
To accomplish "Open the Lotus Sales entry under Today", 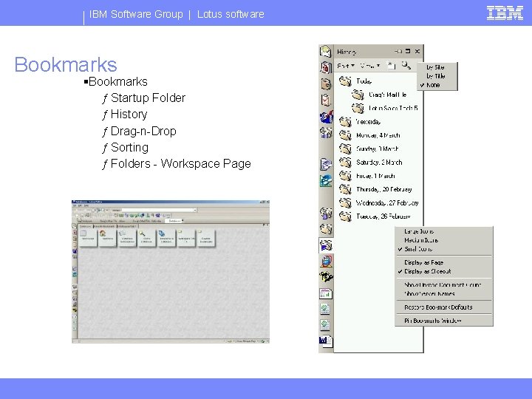I will click(385, 108).
